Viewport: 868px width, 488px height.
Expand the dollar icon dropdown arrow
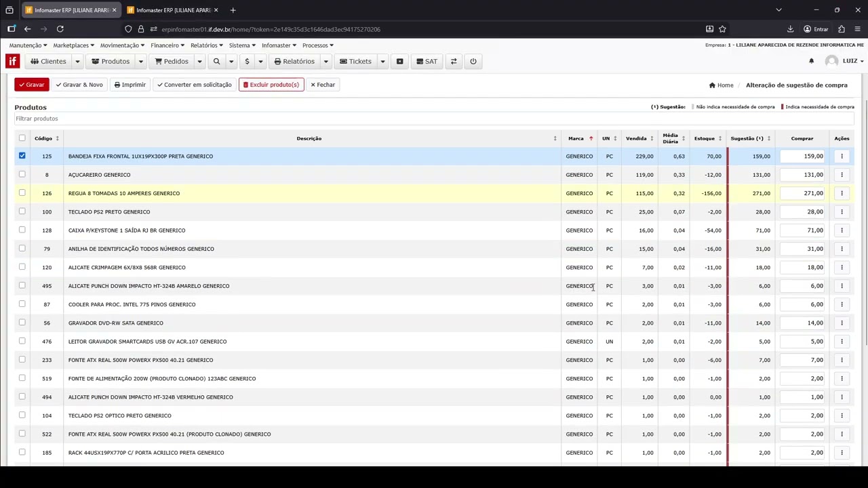click(x=260, y=62)
